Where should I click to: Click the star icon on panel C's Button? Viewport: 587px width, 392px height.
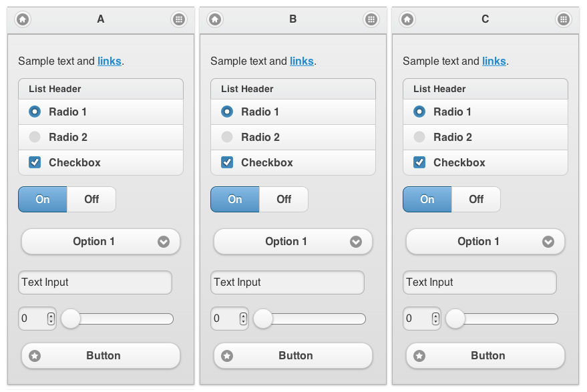(419, 356)
